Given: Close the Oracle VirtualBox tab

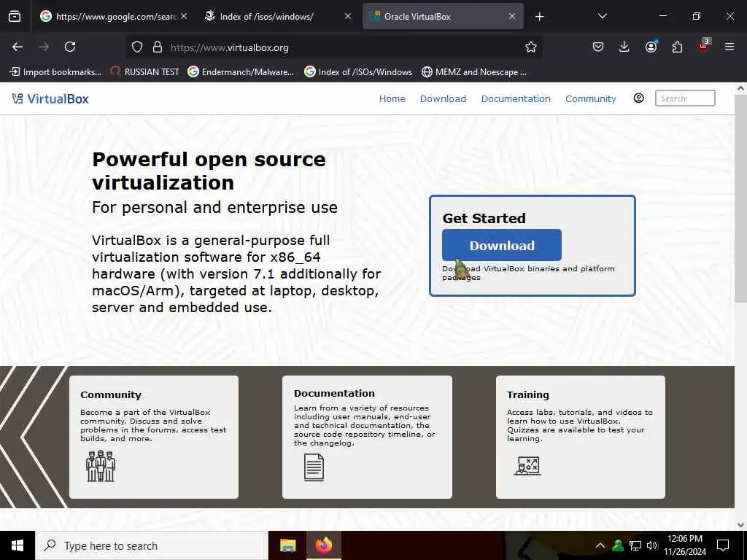Looking at the screenshot, I should [512, 16].
